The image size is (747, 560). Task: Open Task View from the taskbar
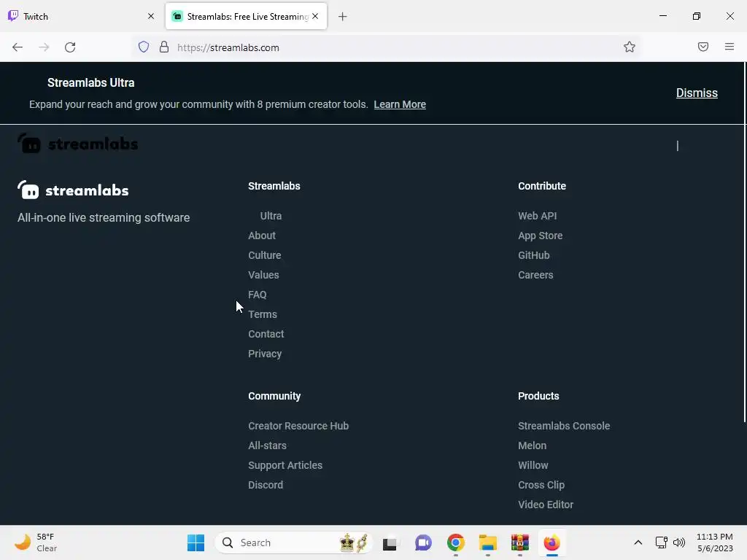click(x=390, y=542)
